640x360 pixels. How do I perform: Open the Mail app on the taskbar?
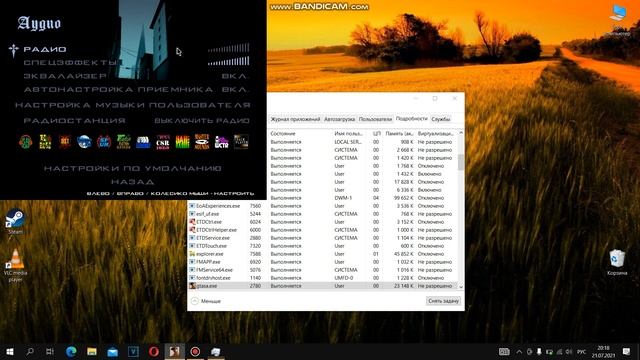[x=113, y=351]
